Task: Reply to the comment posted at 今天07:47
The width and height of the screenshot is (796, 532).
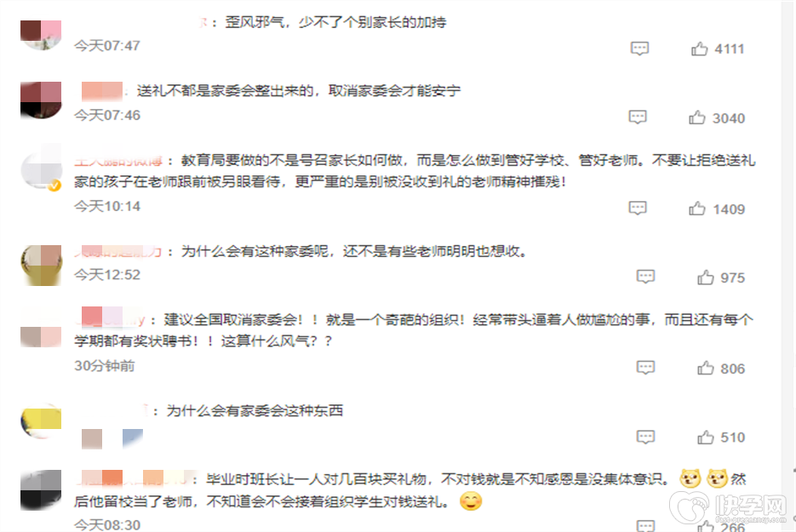Action: click(639, 49)
